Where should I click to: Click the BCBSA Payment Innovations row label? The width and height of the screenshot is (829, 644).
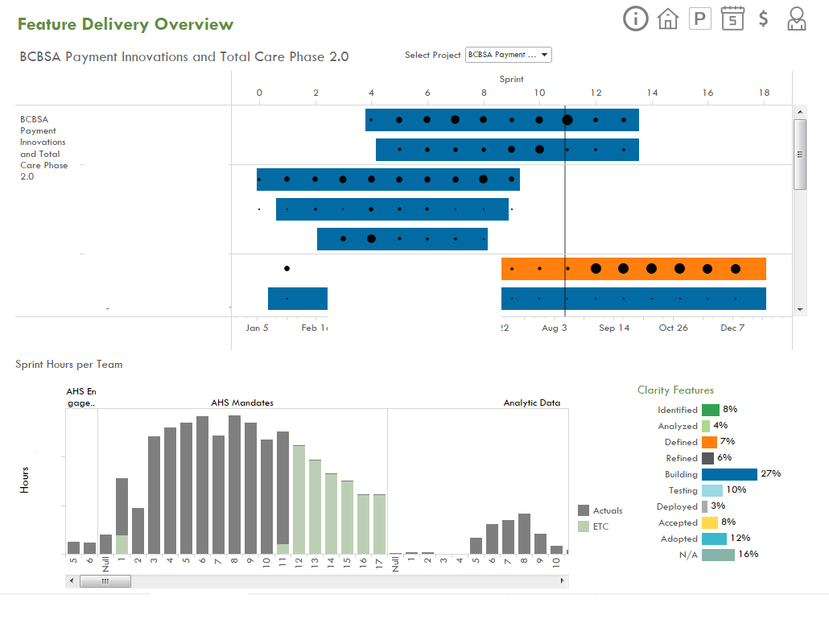pos(44,148)
